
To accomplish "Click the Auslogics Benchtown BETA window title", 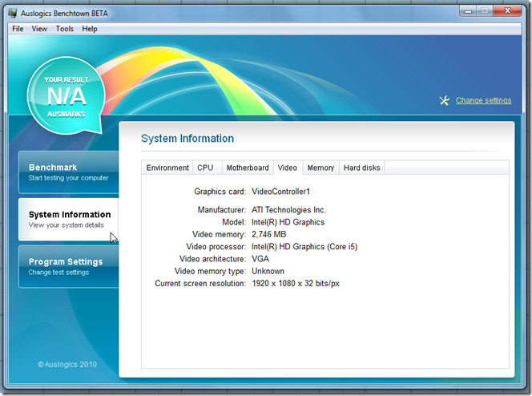I will (x=64, y=14).
